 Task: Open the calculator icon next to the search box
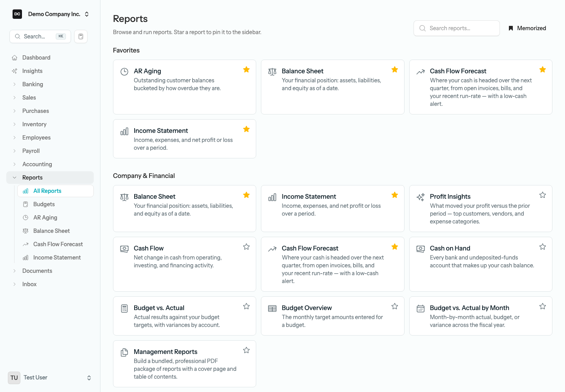[81, 36]
